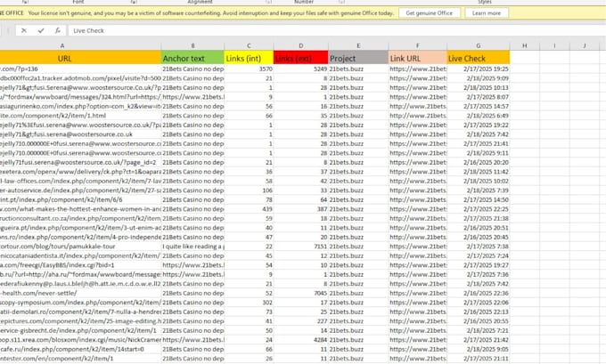
Task: Select the orange URL header cell
Action: tap(64, 58)
